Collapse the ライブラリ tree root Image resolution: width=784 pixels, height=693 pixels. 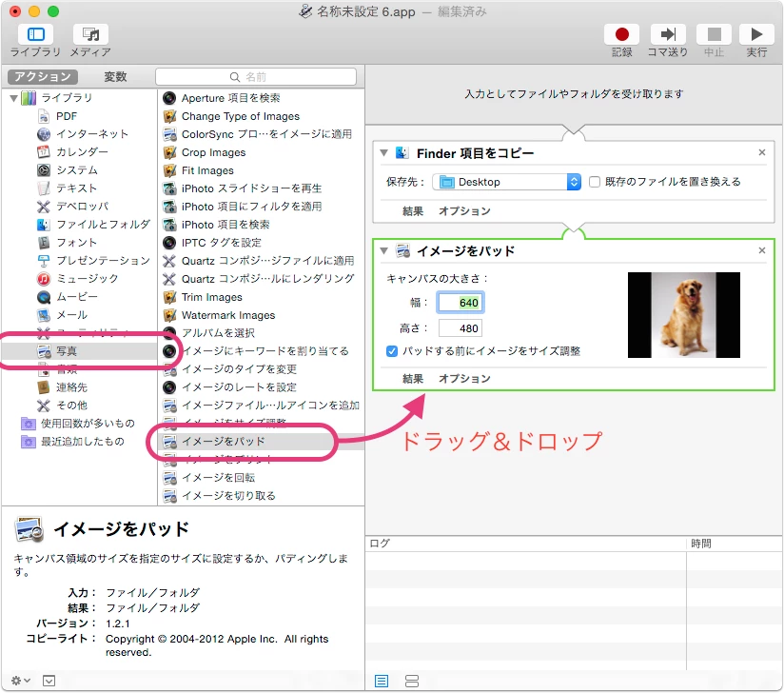pyautogui.click(x=14, y=98)
